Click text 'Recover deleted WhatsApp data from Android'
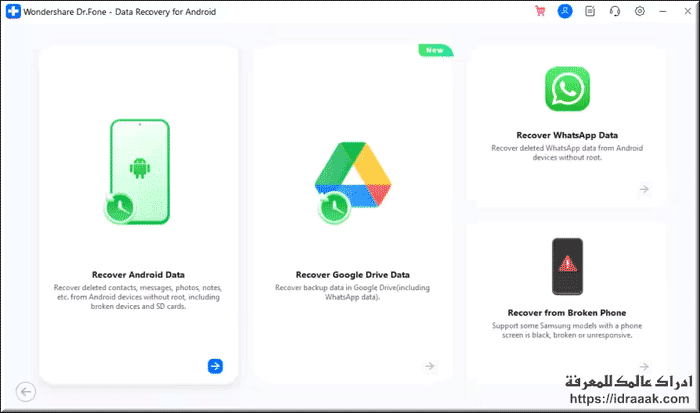The image size is (700, 413). tap(567, 148)
